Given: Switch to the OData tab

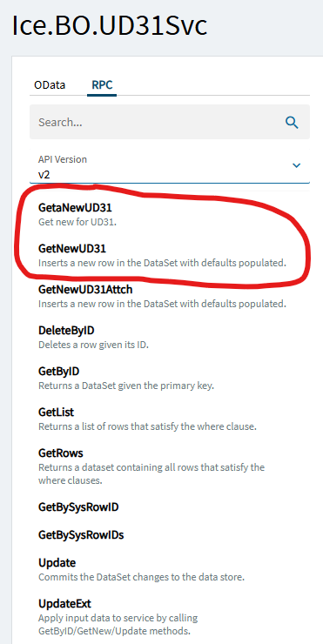Looking at the screenshot, I should pyautogui.click(x=50, y=85).
